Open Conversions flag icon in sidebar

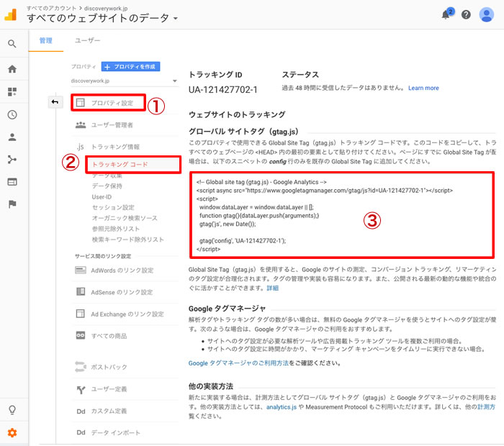(12, 204)
